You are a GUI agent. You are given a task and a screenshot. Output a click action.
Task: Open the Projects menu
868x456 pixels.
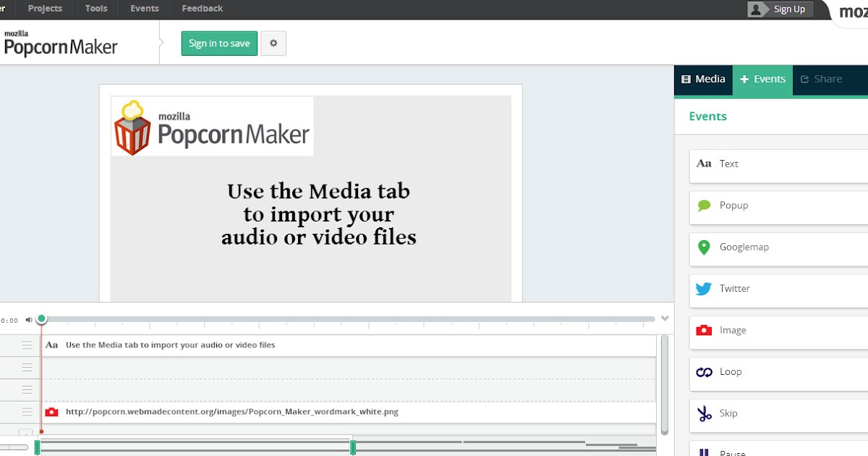[45, 9]
